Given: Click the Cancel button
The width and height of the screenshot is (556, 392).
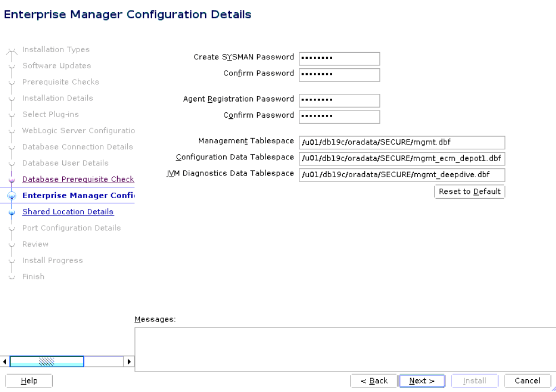Looking at the screenshot, I should pos(527,381).
